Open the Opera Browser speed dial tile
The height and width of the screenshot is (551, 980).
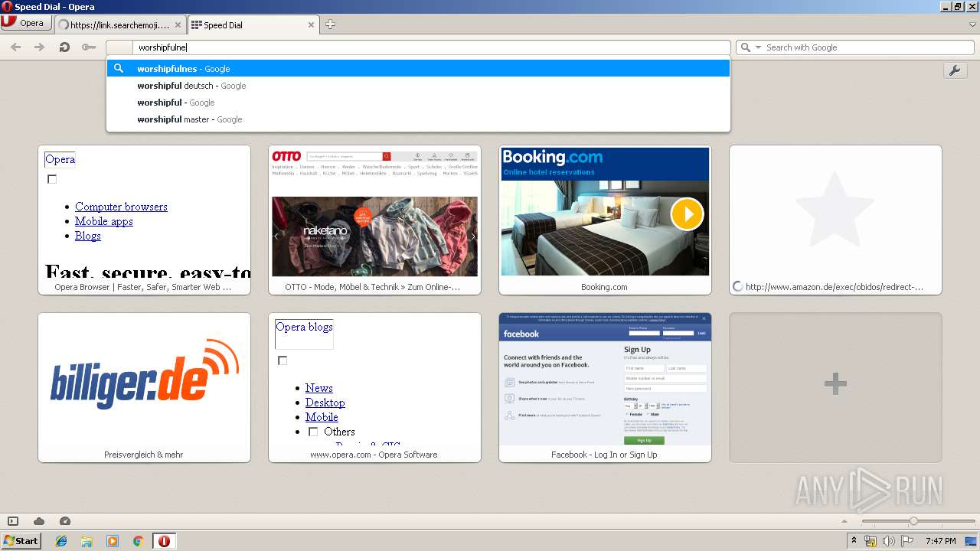coord(144,220)
